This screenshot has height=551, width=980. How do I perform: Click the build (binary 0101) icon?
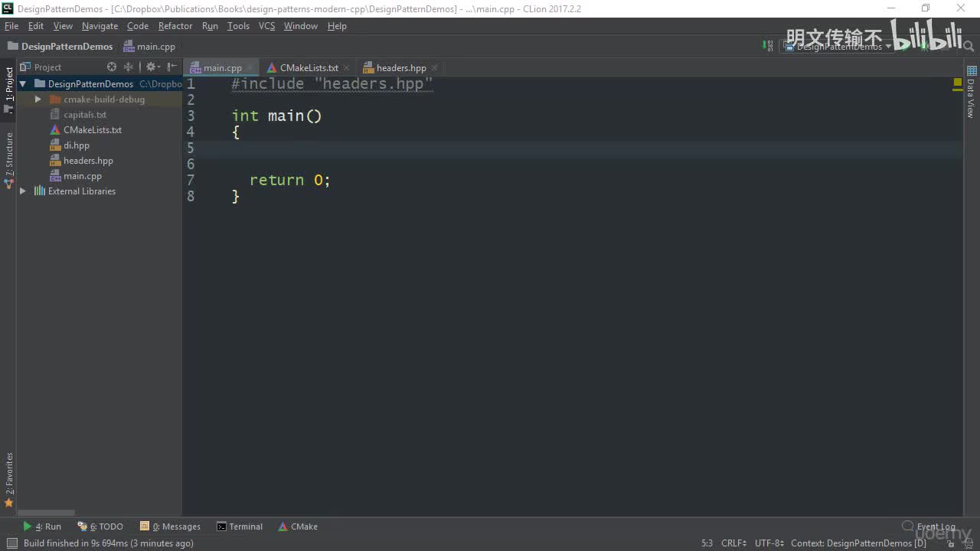[768, 46]
